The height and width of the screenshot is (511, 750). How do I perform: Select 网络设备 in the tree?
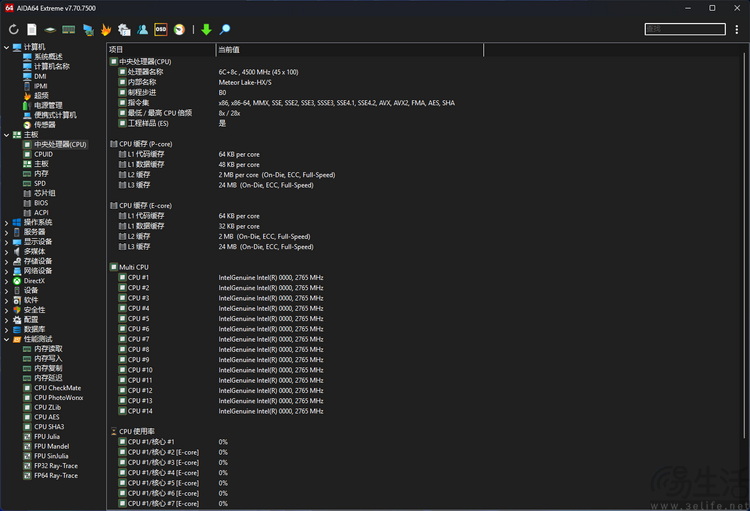38,271
